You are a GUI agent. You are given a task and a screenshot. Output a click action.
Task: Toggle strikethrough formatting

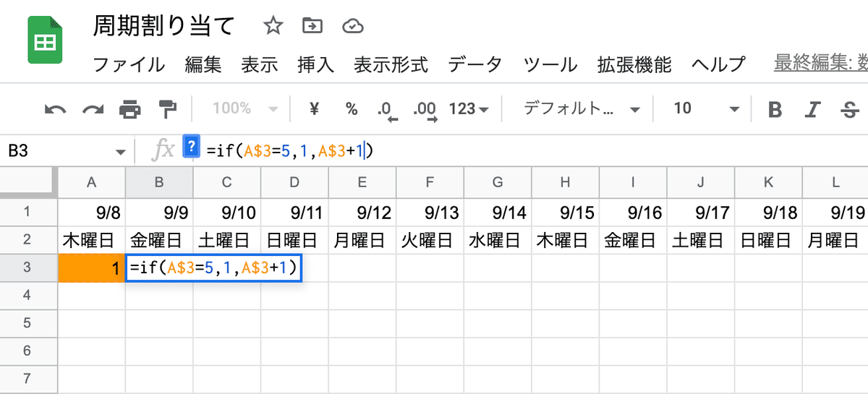click(848, 110)
